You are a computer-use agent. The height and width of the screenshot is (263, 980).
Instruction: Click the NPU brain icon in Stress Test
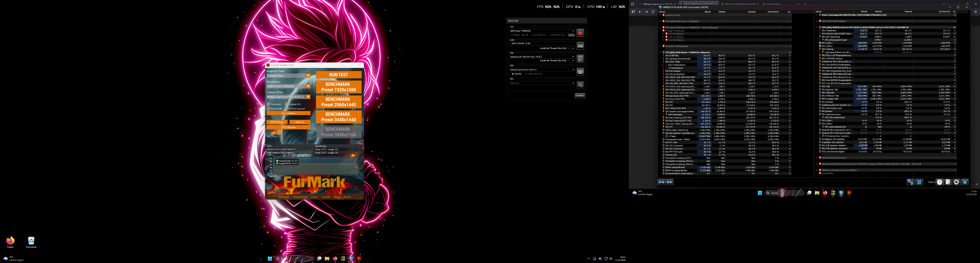(x=580, y=85)
